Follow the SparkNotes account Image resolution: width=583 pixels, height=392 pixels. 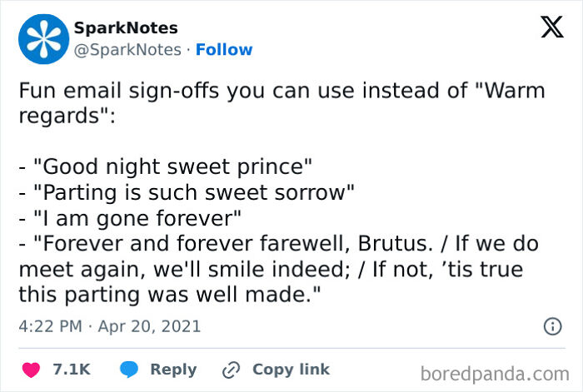click(224, 50)
